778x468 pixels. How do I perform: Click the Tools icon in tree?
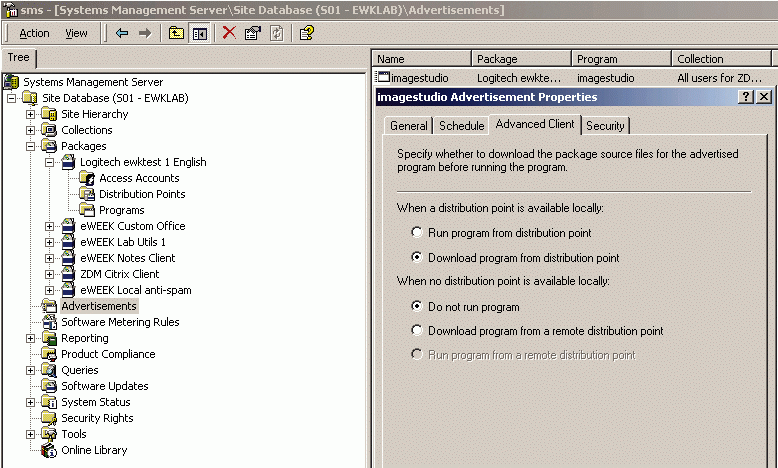pos(49,434)
